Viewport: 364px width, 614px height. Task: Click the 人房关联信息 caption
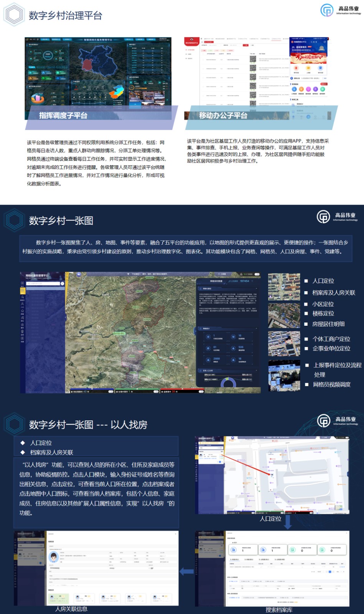point(71,609)
